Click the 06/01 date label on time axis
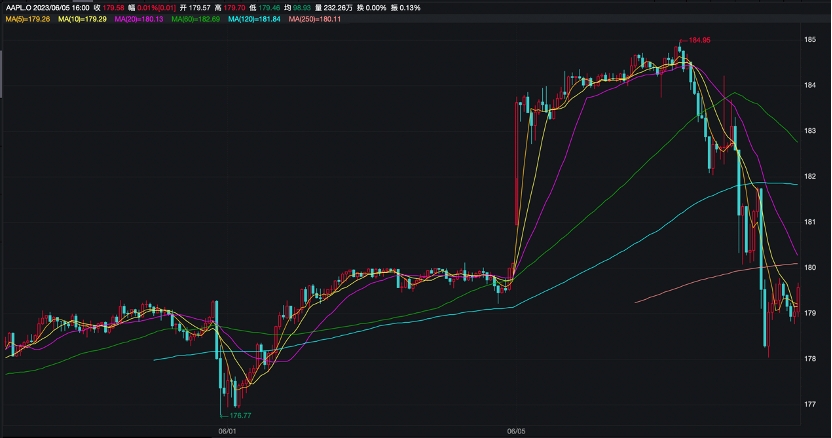Image resolution: width=832 pixels, height=438 pixels. (x=227, y=431)
